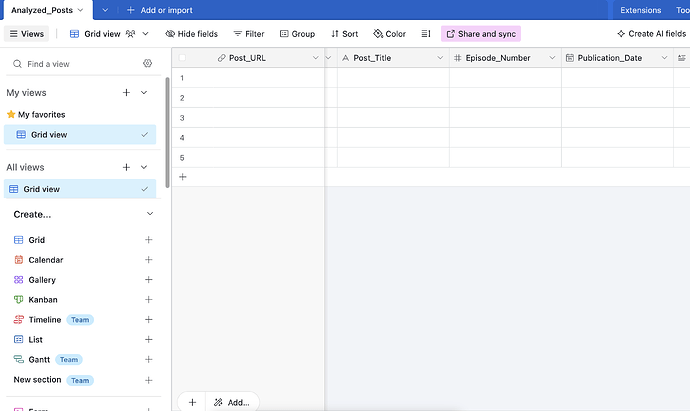Image resolution: width=690 pixels, height=411 pixels.
Task: Click Create AI fields button
Action: pyautogui.click(x=652, y=34)
